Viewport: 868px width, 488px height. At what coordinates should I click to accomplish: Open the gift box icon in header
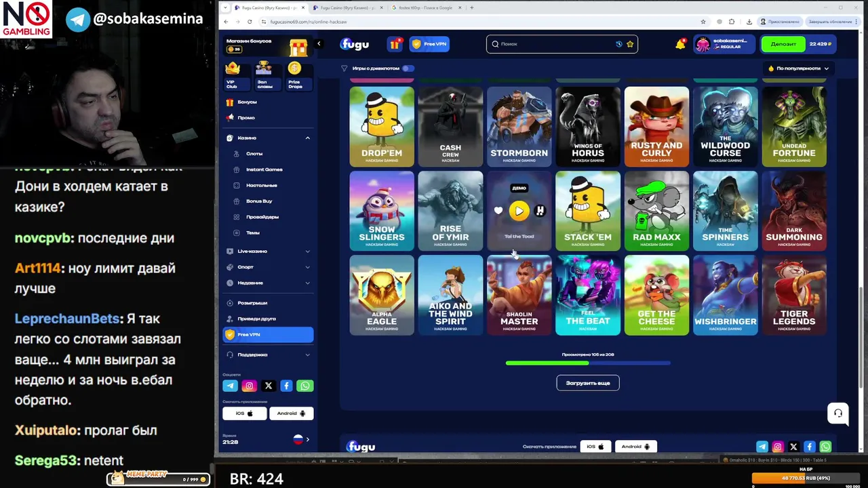click(395, 44)
